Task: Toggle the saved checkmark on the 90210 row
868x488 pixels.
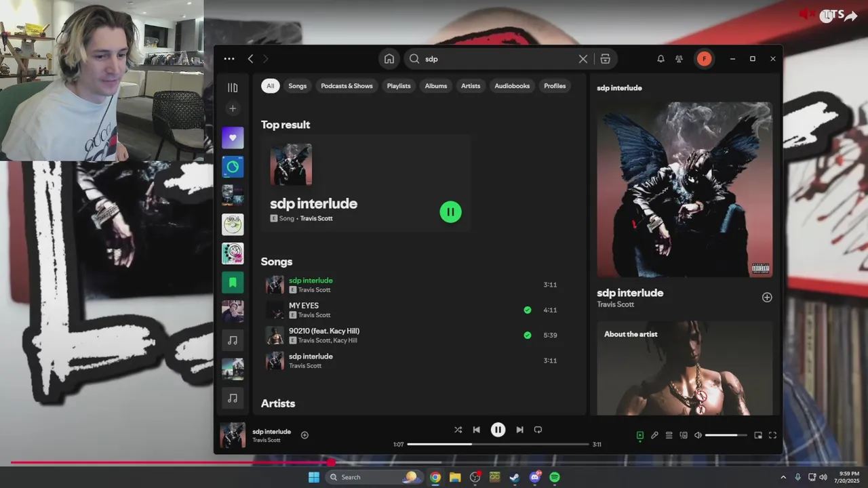Action: [x=528, y=335]
